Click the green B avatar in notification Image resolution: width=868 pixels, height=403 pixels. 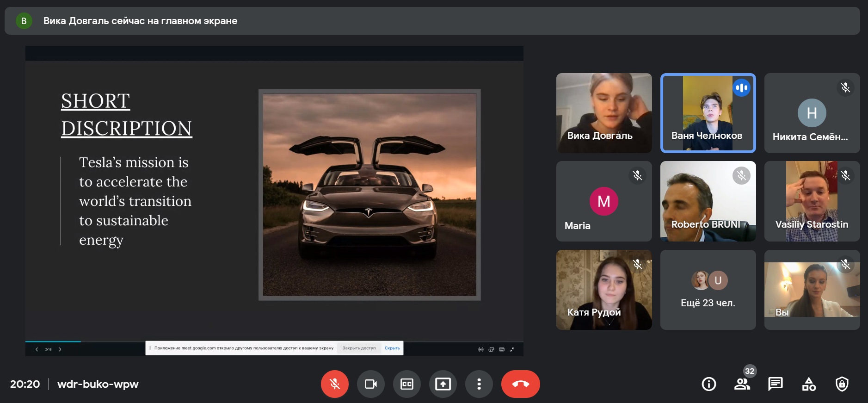point(24,21)
